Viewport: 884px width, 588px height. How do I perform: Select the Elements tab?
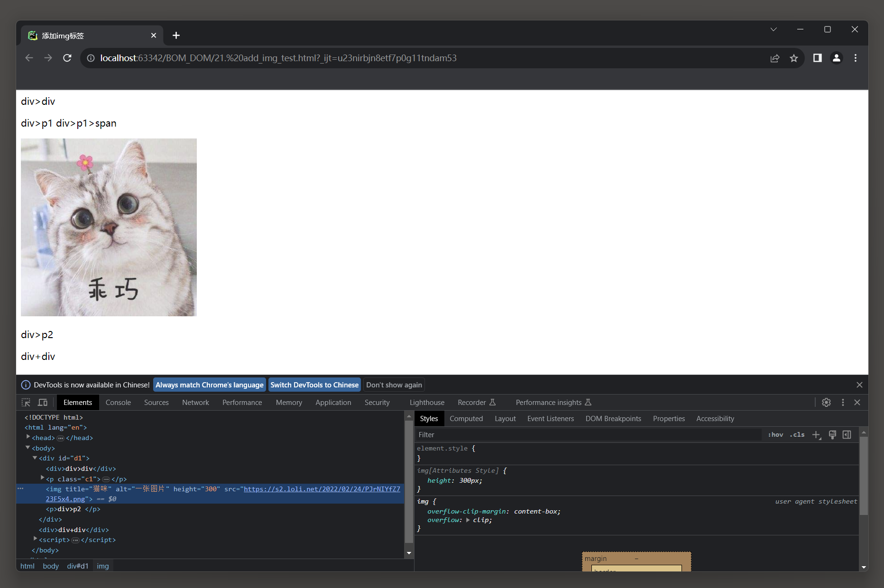78,403
